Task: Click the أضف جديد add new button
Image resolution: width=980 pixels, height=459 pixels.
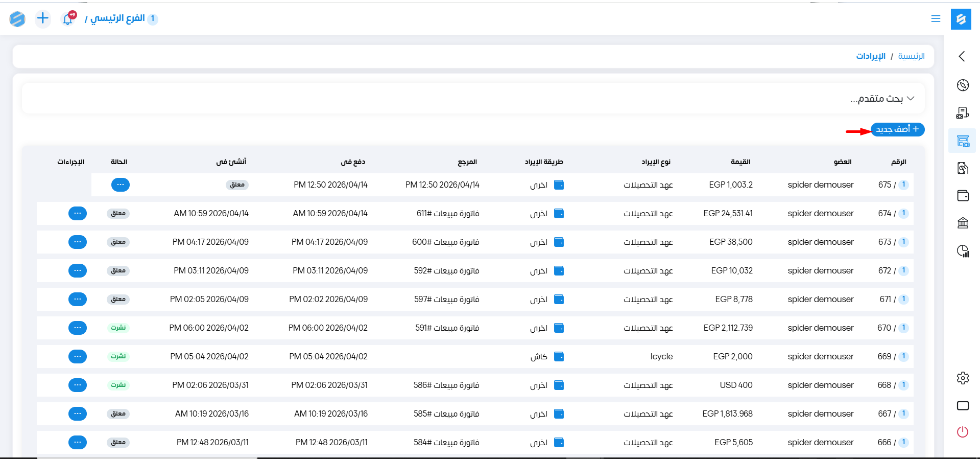Action: [x=897, y=129]
